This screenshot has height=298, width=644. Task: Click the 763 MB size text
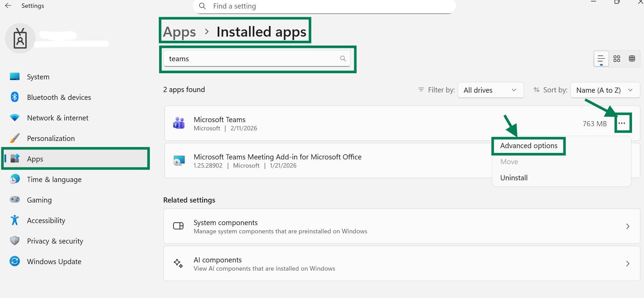(x=595, y=124)
